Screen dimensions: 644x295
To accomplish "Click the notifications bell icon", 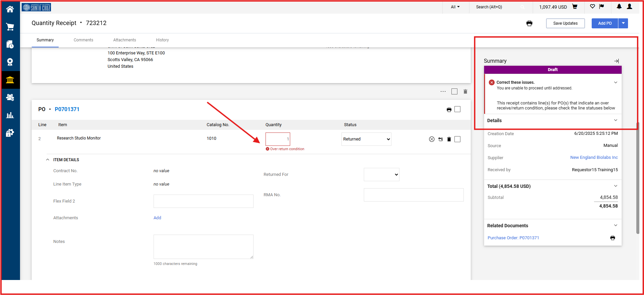I will pos(619,7).
